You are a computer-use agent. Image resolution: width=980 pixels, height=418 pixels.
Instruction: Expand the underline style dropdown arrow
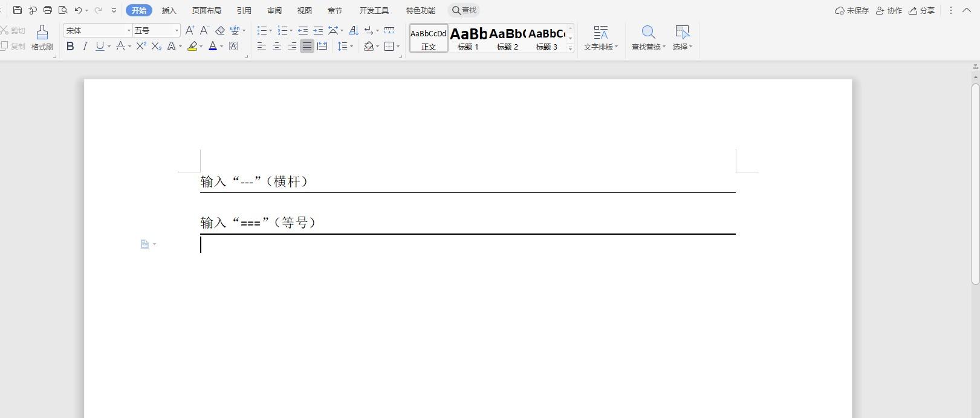[x=109, y=47]
